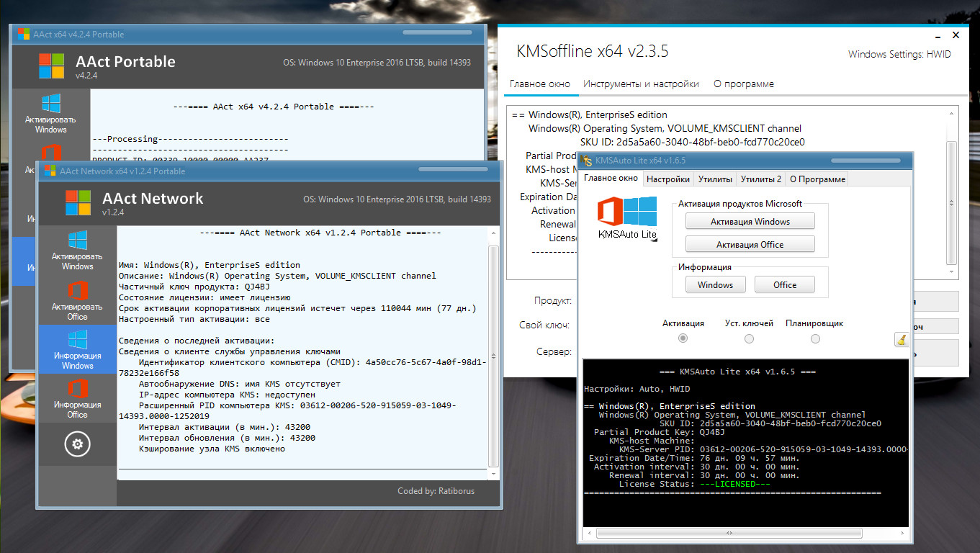Select the Активация radio button
The height and width of the screenshot is (553, 980).
683,338
